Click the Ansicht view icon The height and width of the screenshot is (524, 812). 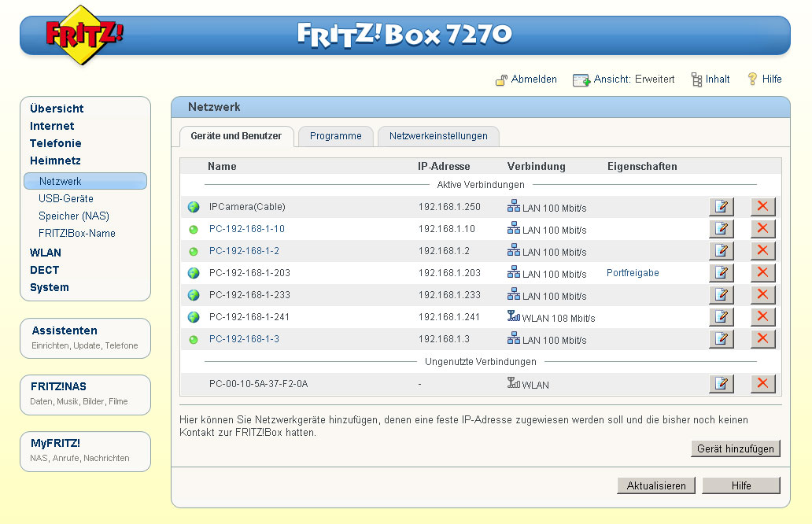click(581, 80)
